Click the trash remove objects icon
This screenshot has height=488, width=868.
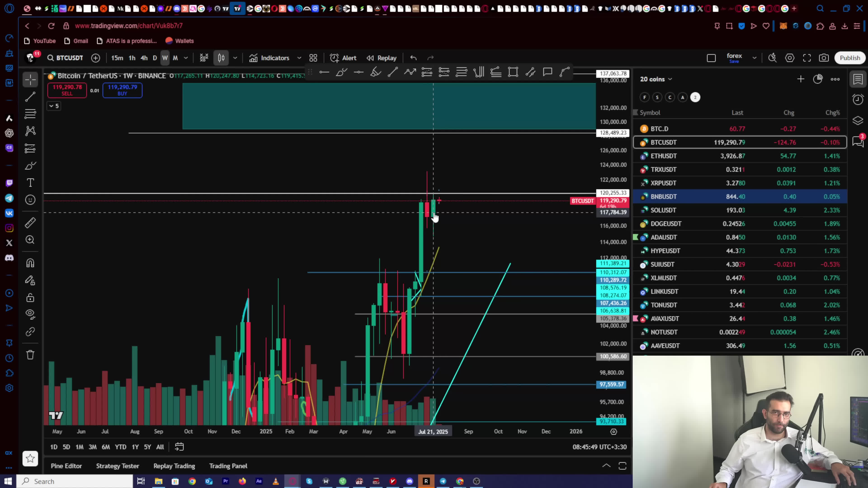(x=30, y=355)
